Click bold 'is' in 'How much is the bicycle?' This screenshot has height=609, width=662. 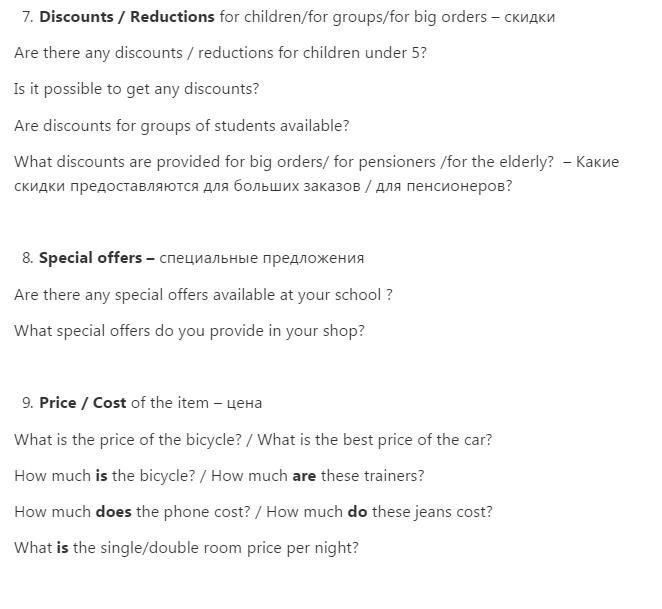click(101, 476)
